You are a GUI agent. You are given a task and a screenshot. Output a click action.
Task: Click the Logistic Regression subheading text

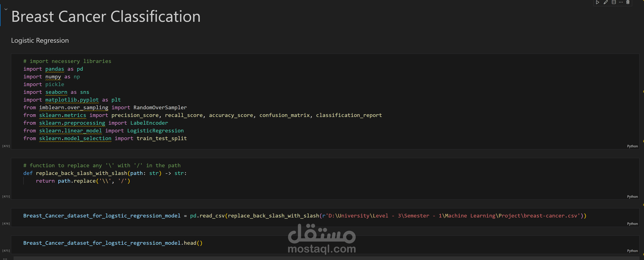pos(40,40)
